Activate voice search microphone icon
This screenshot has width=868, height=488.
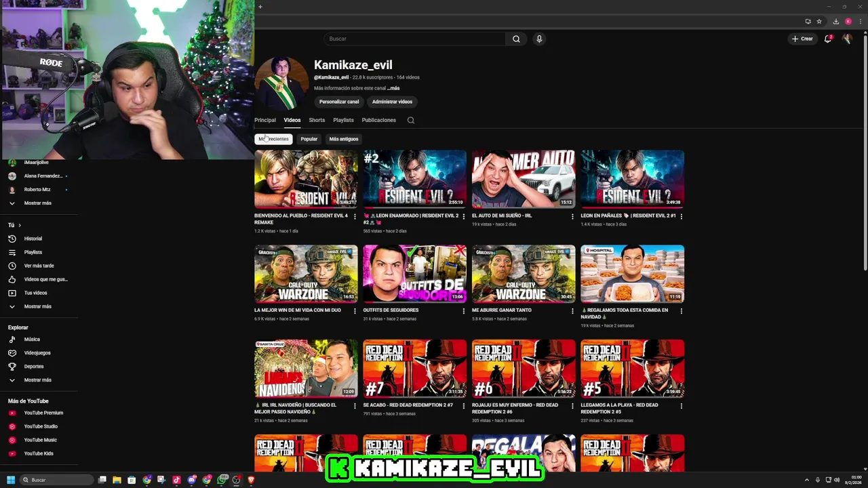coord(539,39)
